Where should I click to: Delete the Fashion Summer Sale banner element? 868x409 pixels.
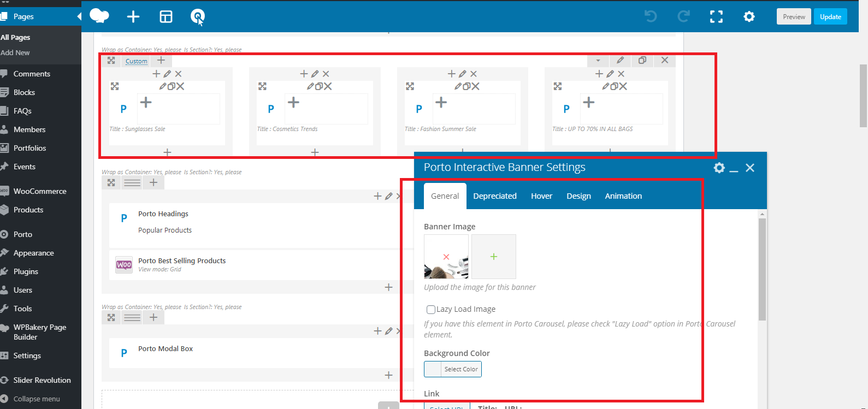pos(476,86)
